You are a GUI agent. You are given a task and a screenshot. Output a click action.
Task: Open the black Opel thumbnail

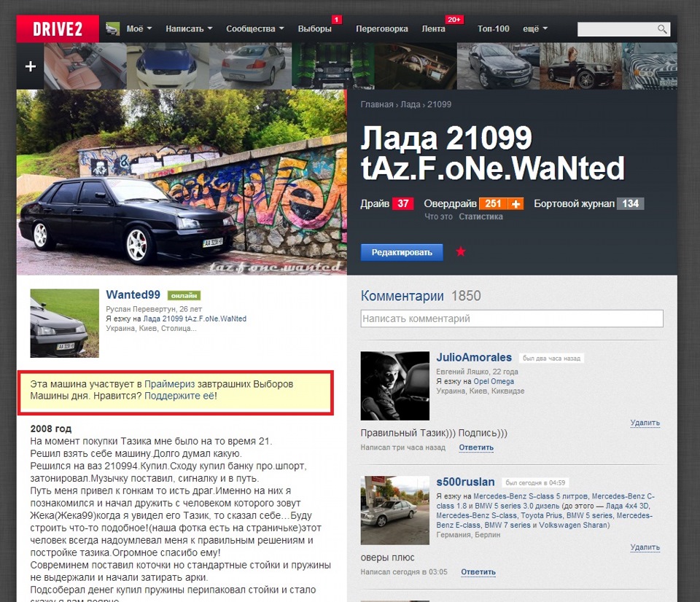tap(498, 66)
